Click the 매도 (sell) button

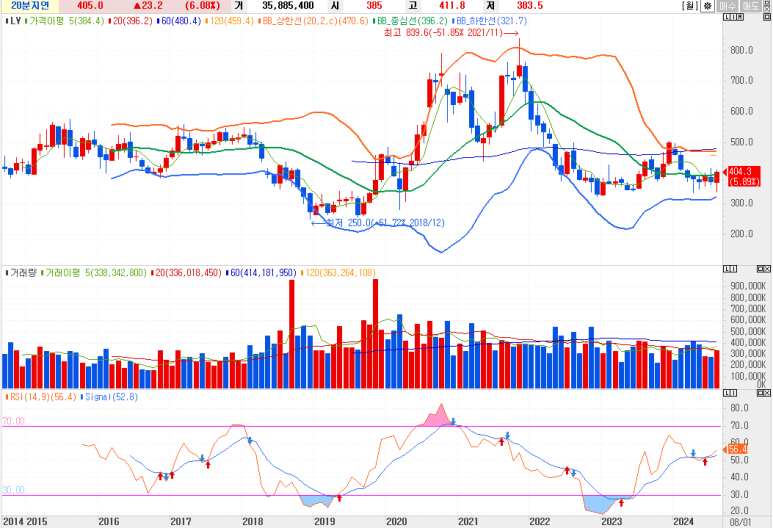click(x=751, y=6)
